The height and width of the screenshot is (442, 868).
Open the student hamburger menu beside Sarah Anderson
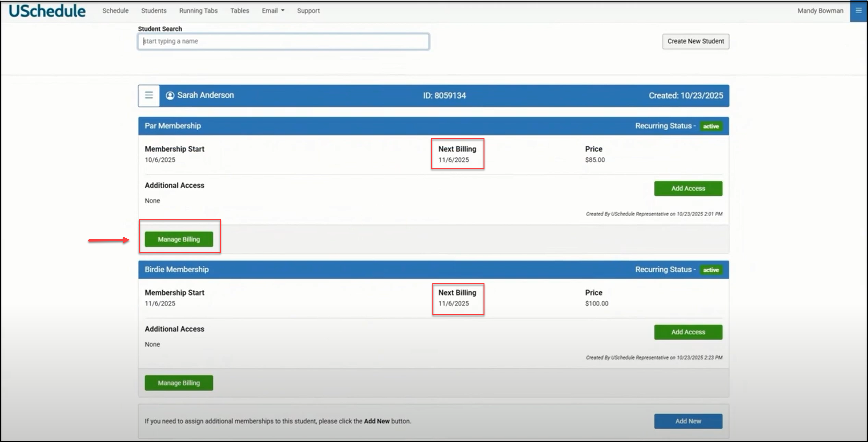(149, 96)
